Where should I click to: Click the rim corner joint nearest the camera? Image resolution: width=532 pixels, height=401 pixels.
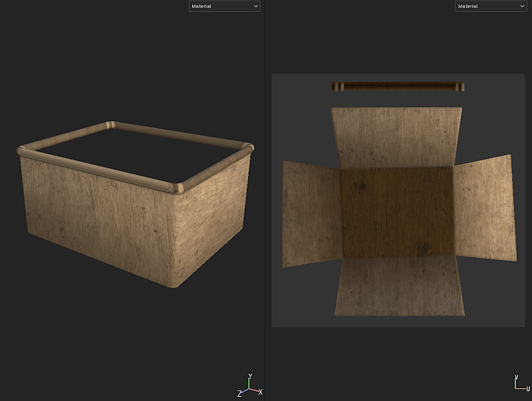click(178, 188)
